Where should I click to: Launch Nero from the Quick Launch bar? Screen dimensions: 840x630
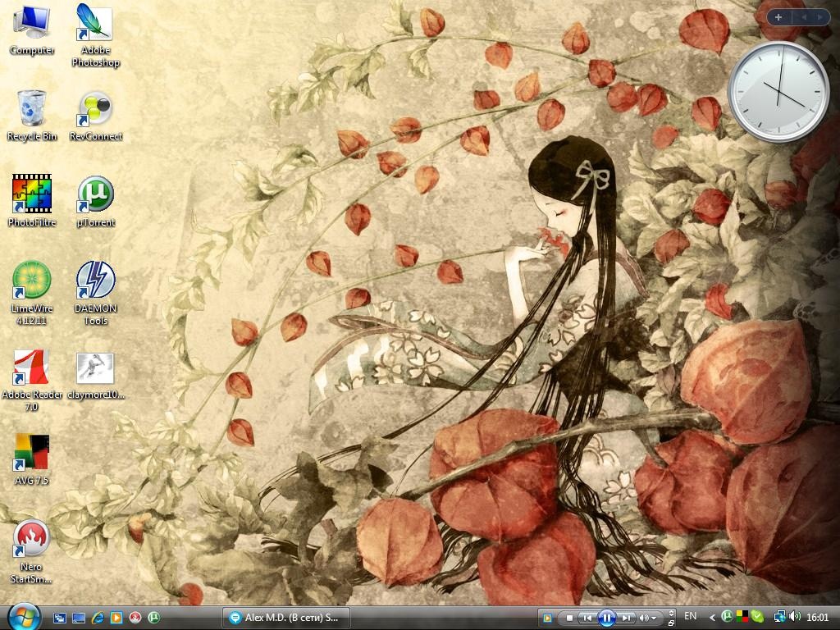pyautogui.click(x=135, y=618)
